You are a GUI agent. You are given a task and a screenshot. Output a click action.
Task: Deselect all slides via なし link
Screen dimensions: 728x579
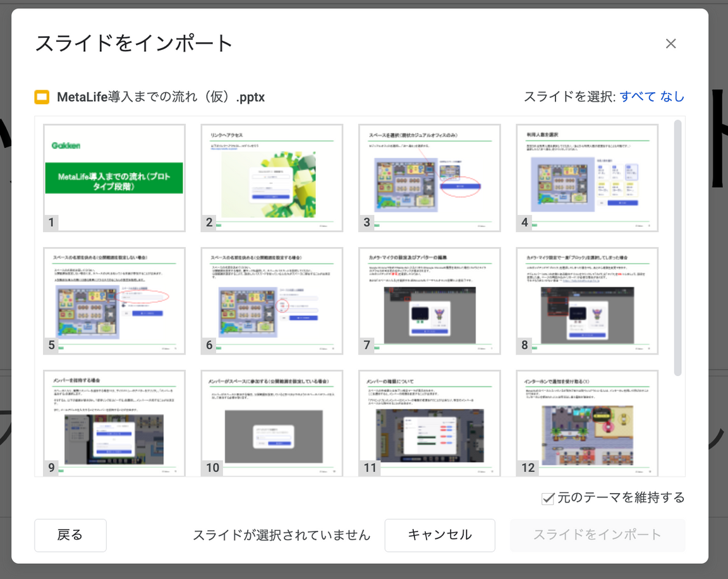[x=672, y=97]
